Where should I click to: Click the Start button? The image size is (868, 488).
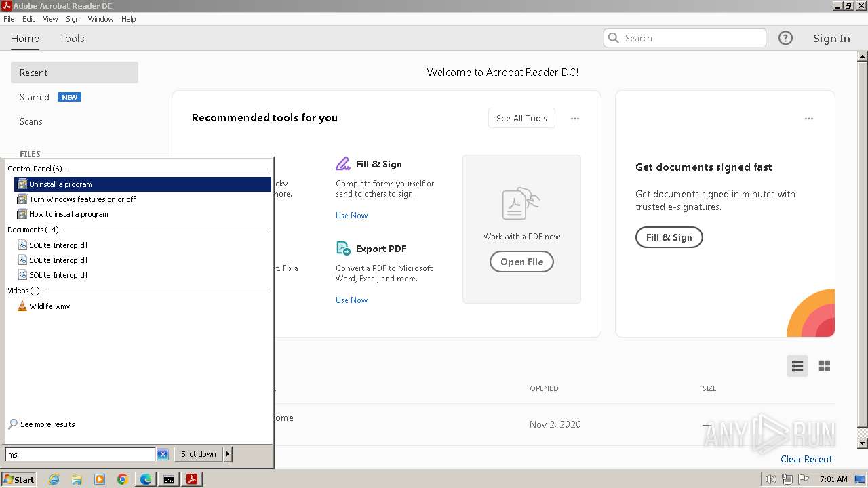click(19, 479)
